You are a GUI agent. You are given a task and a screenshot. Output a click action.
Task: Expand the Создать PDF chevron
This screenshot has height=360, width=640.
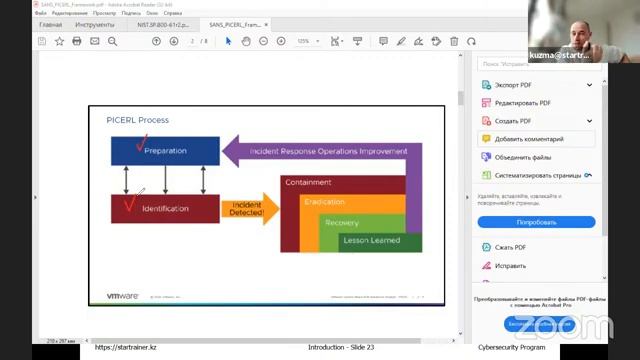click(x=589, y=121)
